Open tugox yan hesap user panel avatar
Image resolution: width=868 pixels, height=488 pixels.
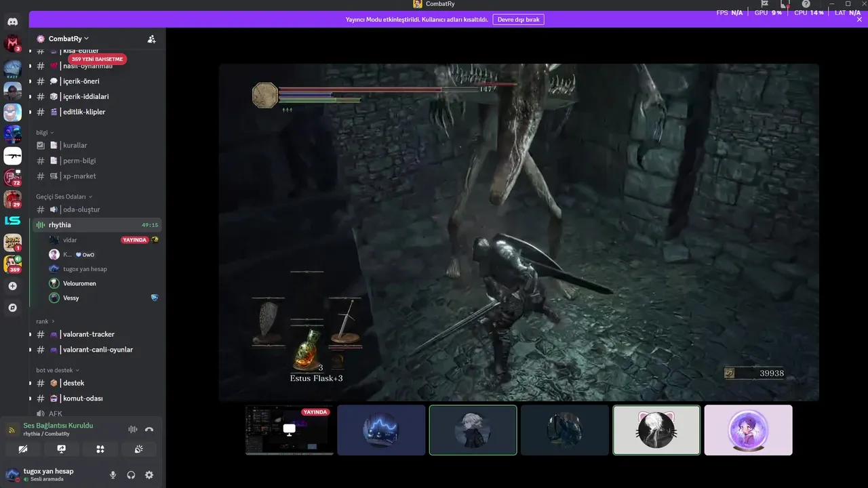click(x=12, y=474)
